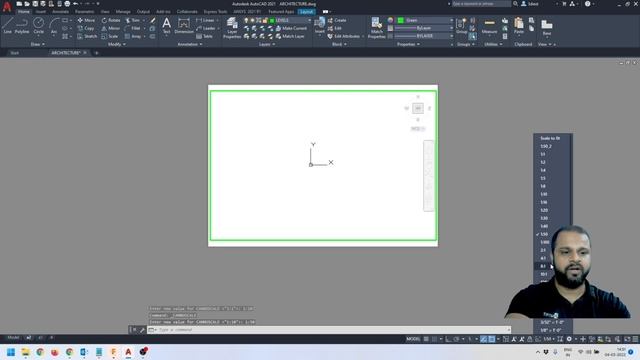Click the Insert block tool

pyautogui.click(x=320, y=26)
